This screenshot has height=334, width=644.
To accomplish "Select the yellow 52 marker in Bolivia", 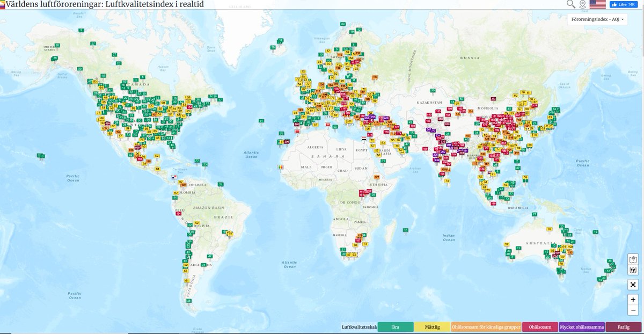I will pyautogui.click(x=196, y=223).
